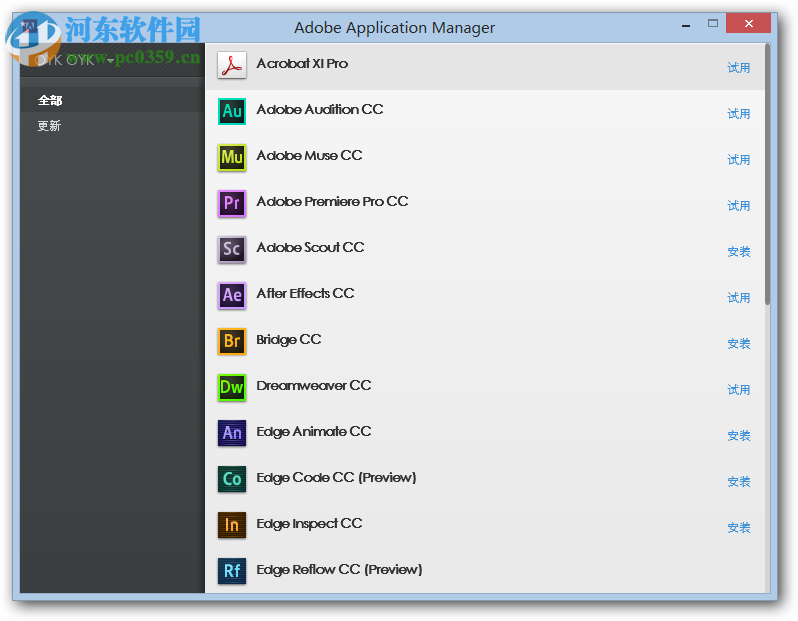Install Edge Code CC (Preview)

coord(738,482)
